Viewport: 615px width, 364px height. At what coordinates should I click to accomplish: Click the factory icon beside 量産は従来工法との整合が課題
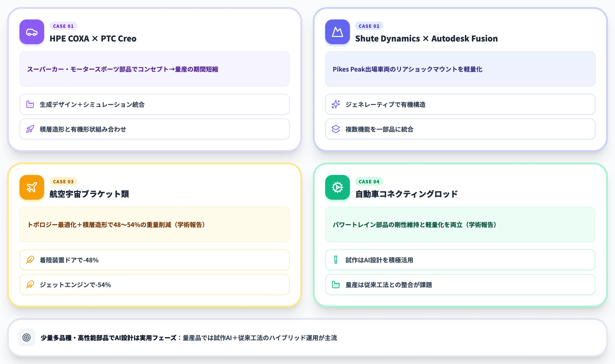(x=336, y=284)
